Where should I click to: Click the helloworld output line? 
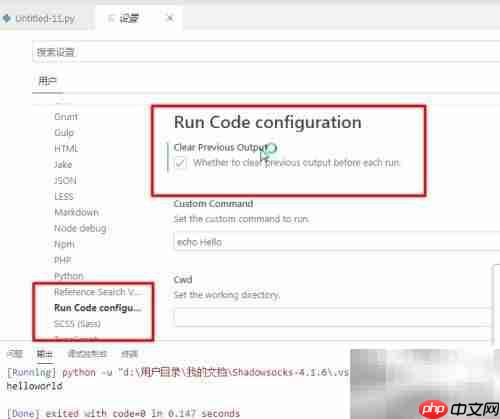pyautogui.click(x=34, y=386)
